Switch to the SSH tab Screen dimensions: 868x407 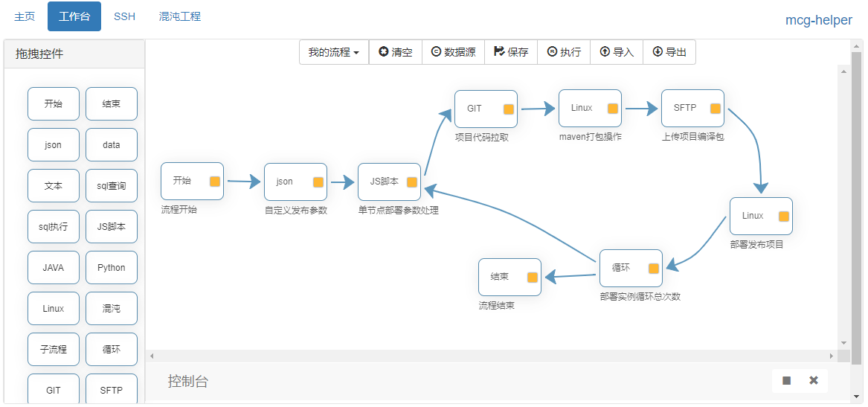[124, 16]
